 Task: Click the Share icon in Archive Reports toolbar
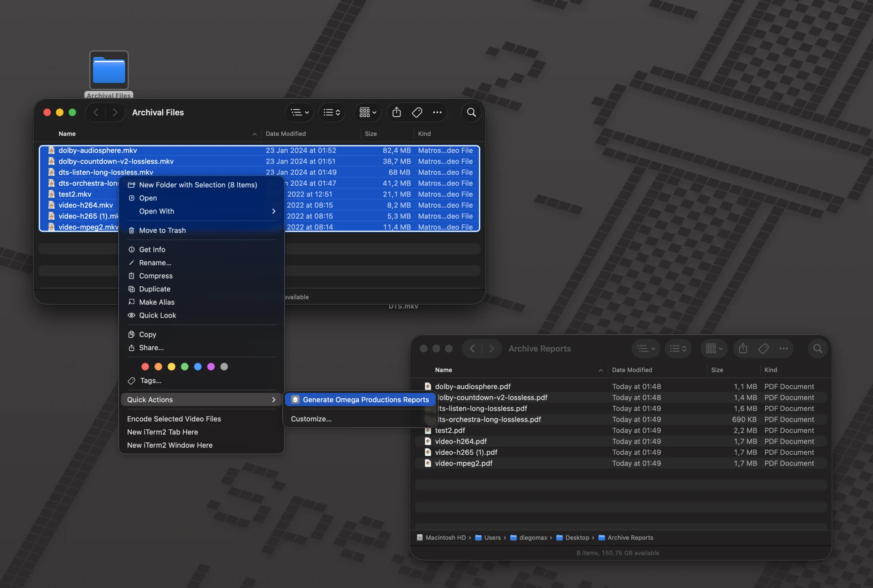[x=743, y=348]
